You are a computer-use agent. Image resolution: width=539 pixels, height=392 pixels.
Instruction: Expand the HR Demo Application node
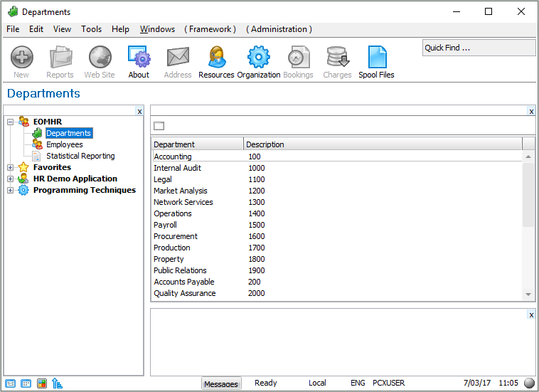point(11,179)
